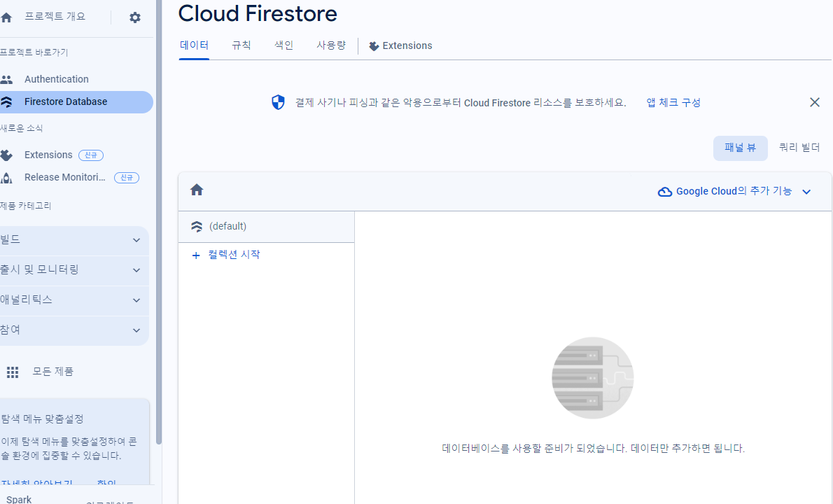
Task: Click the Cloud Firestore page title
Action: (x=258, y=14)
